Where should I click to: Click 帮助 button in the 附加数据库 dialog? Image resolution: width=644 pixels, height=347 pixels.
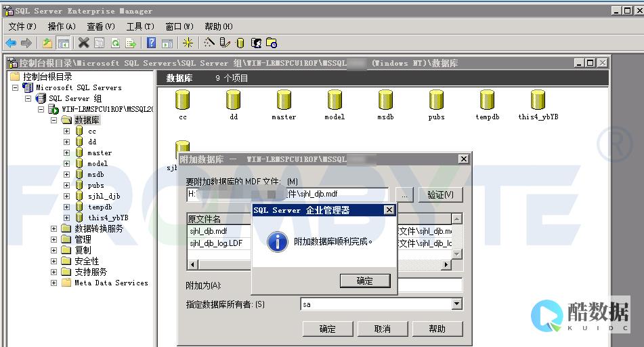tap(437, 329)
